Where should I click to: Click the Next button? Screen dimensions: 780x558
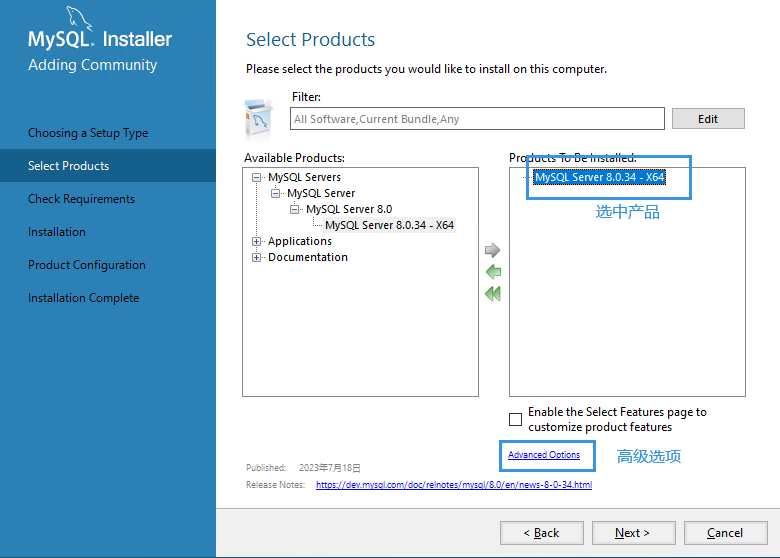(x=633, y=533)
